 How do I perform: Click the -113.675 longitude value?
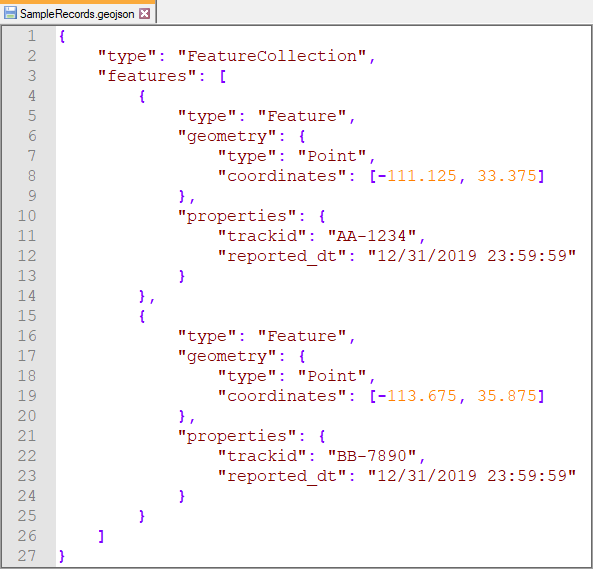tap(417, 396)
